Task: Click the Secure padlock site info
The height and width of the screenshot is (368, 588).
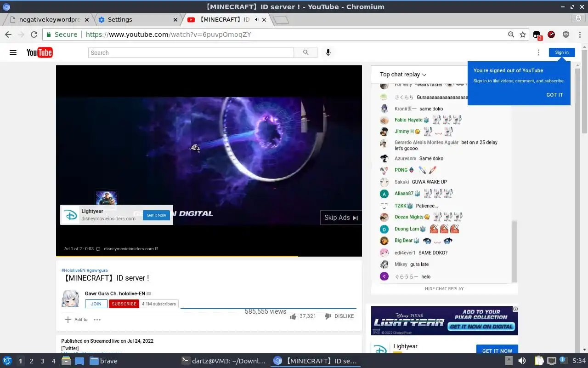Action: pyautogui.click(x=62, y=34)
